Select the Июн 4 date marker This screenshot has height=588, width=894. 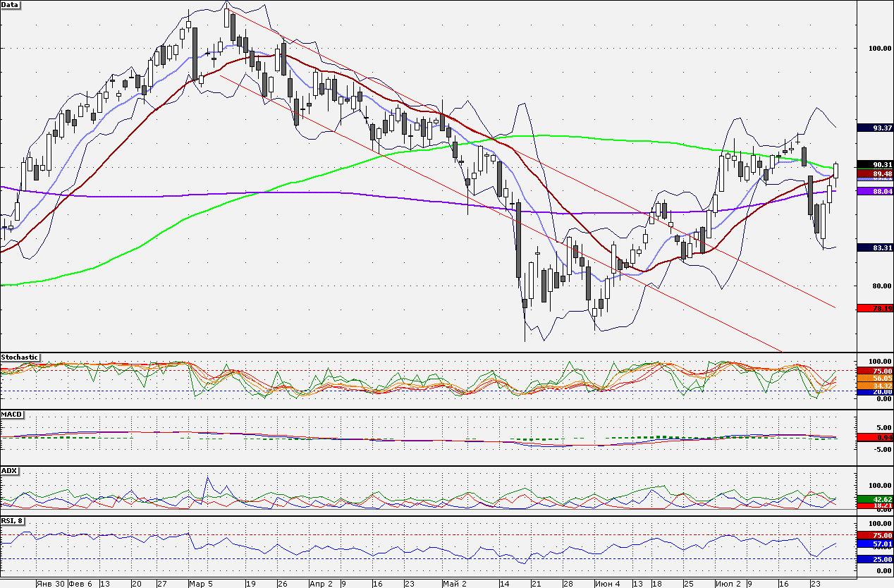point(607,584)
